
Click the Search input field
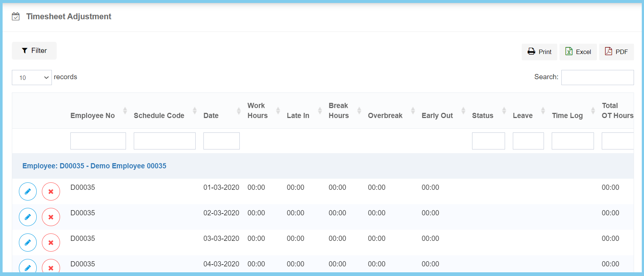point(597,77)
